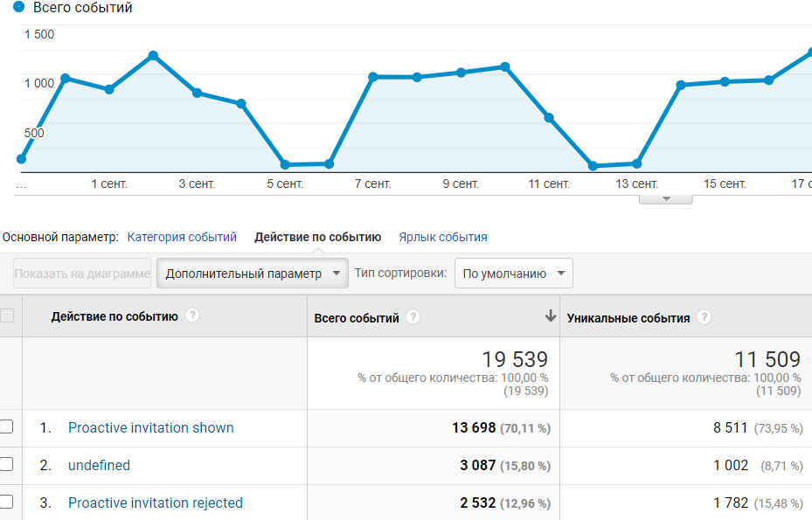The image size is (812, 520).
Task: Open the По умолчанию sort type dropdown
Action: (514, 274)
